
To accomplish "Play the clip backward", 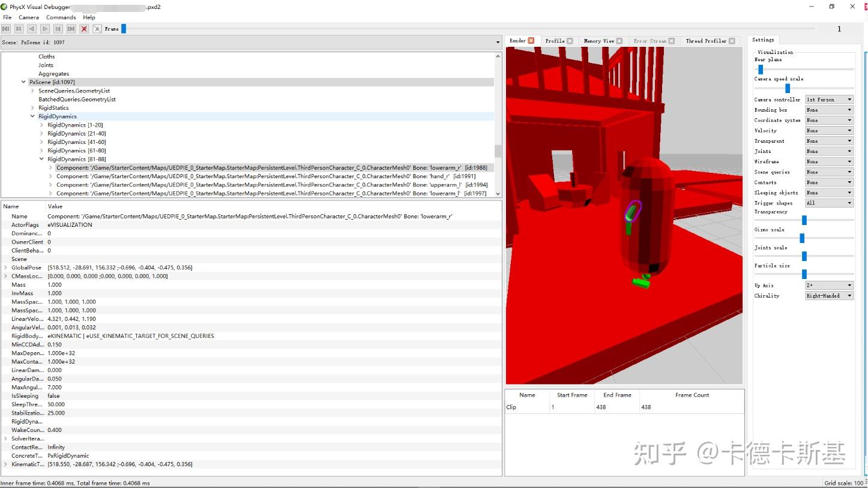I will point(32,29).
